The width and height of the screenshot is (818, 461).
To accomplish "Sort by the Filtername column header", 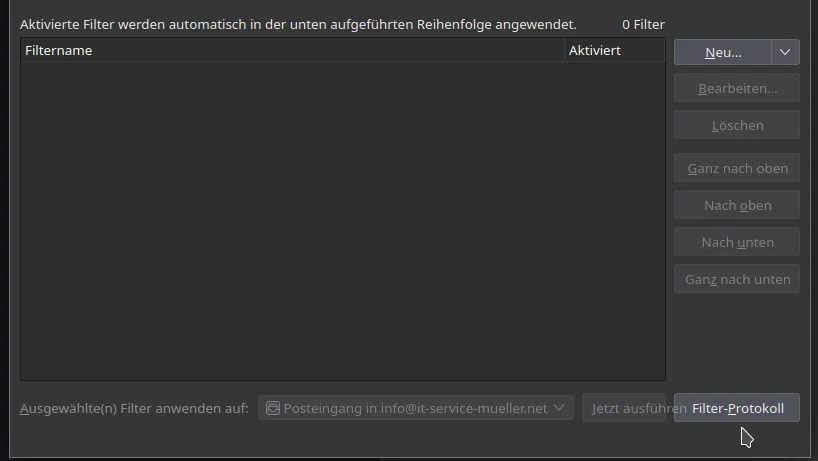I will [x=292, y=51].
